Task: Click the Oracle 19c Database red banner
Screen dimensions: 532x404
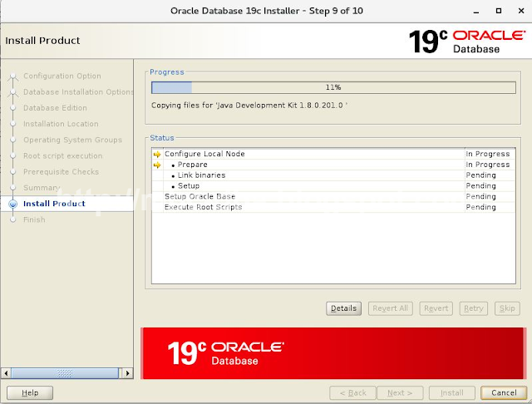Action: pos(333,353)
